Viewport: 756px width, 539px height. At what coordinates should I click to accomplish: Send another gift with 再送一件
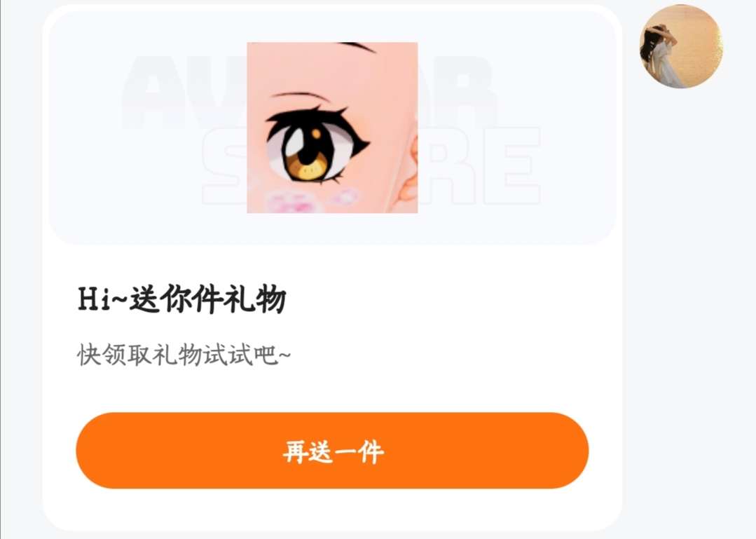[x=332, y=450]
